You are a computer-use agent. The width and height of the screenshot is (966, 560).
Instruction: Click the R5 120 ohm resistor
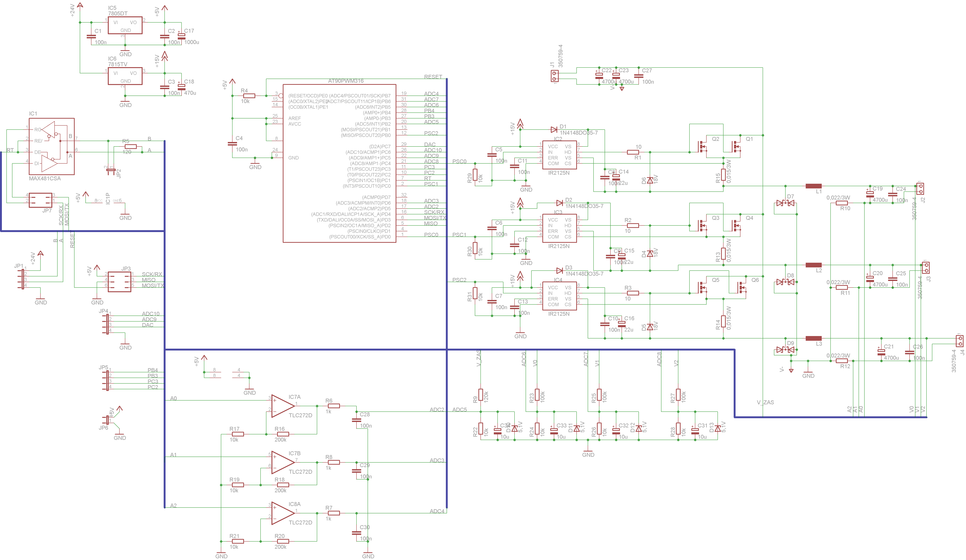coord(131,146)
